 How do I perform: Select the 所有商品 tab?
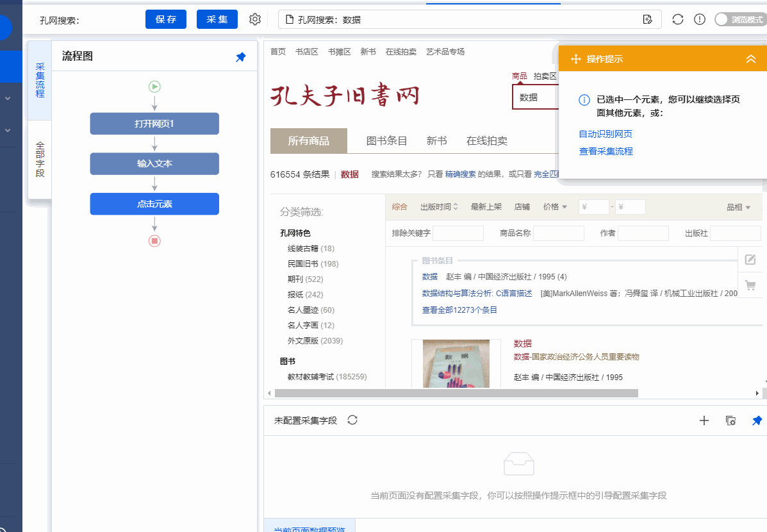click(x=309, y=141)
